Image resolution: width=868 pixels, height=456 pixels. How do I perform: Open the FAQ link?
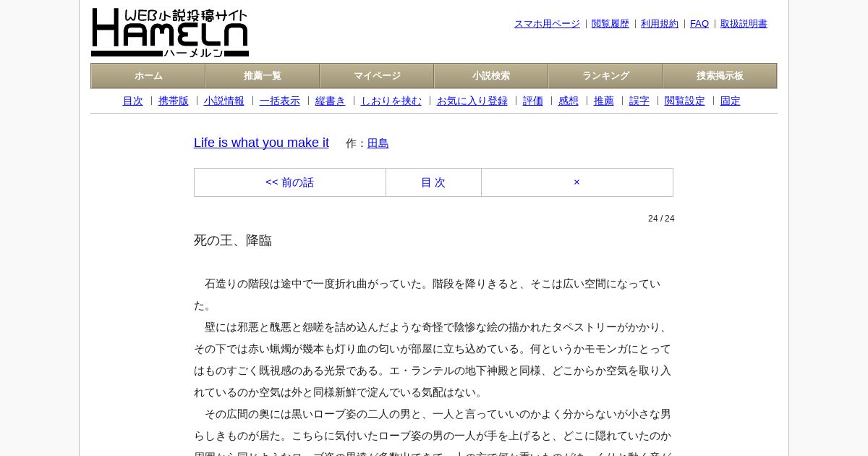[699, 24]
